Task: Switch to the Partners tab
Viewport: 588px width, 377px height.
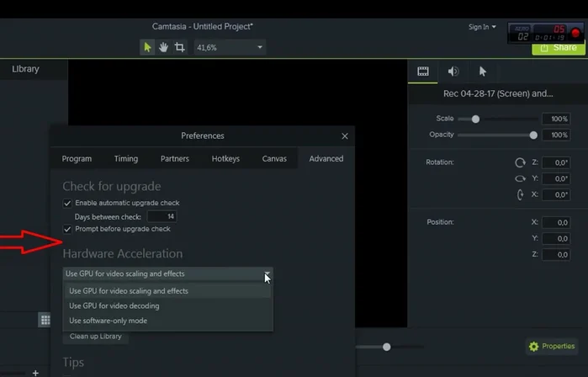Action: [175, 159]
